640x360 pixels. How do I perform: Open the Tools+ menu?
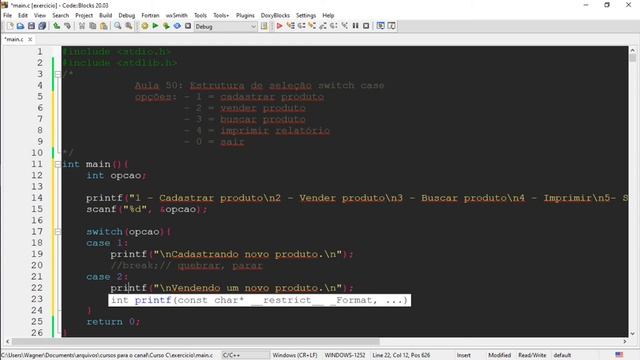coord(221,15)
